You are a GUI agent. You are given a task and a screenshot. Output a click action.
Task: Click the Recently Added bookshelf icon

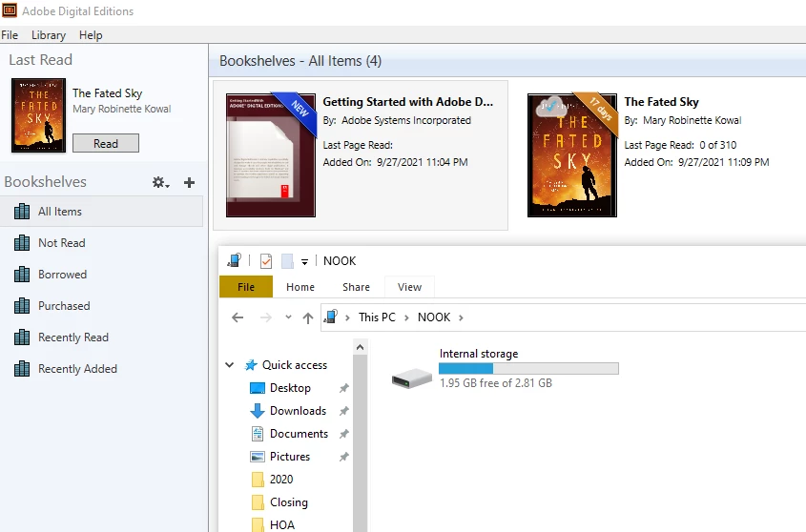tap(22, 369)
